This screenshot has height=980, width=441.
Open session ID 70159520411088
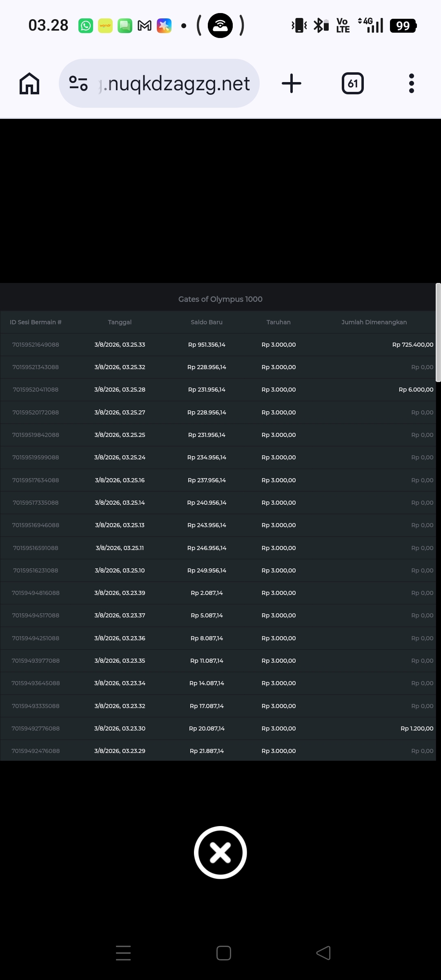pos(36,390)
